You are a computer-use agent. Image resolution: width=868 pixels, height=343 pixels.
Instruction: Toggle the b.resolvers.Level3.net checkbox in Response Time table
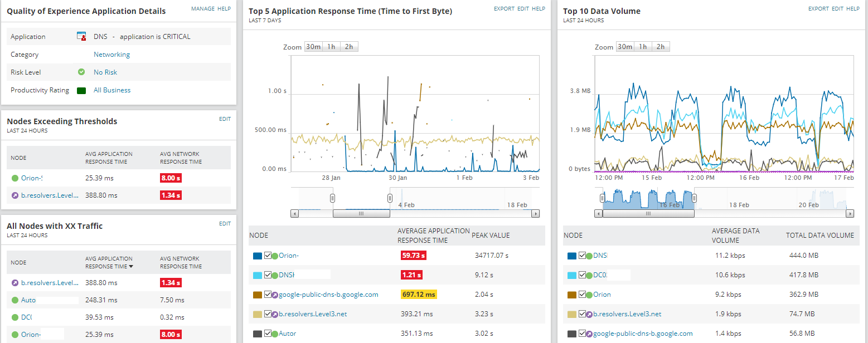(268, 314)
